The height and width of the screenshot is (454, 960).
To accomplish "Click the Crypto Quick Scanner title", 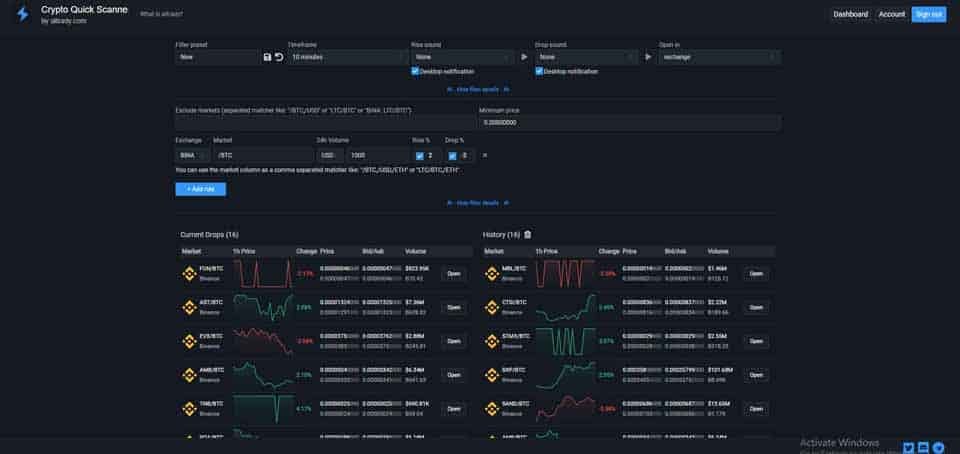I will pyautogui.click(x=84, y=10).
